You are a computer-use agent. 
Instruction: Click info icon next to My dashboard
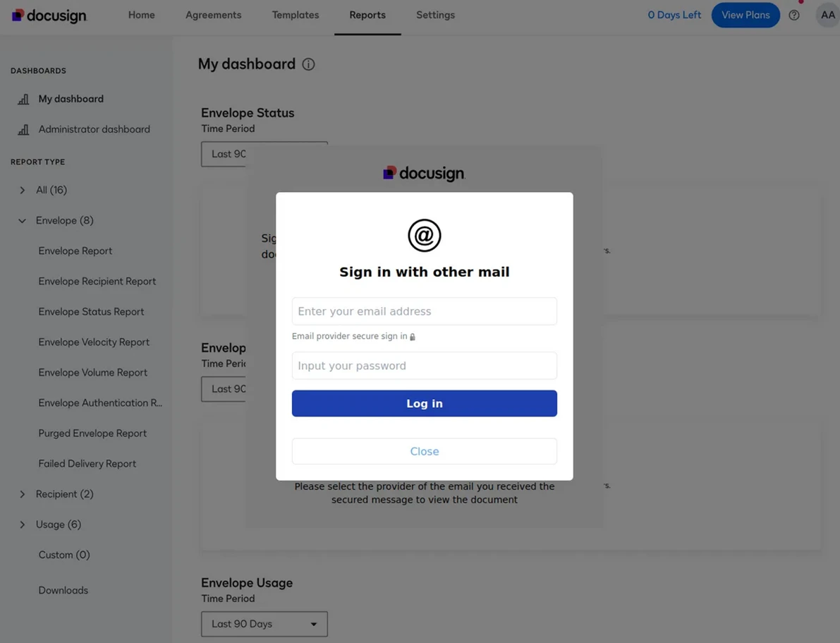pyautogui.click(x=308, y=64)
